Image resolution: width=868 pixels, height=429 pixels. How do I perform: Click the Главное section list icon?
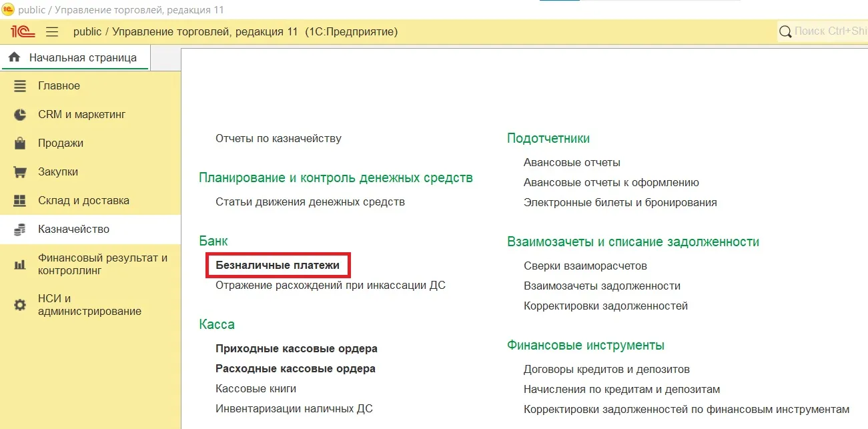pos(20,86)
